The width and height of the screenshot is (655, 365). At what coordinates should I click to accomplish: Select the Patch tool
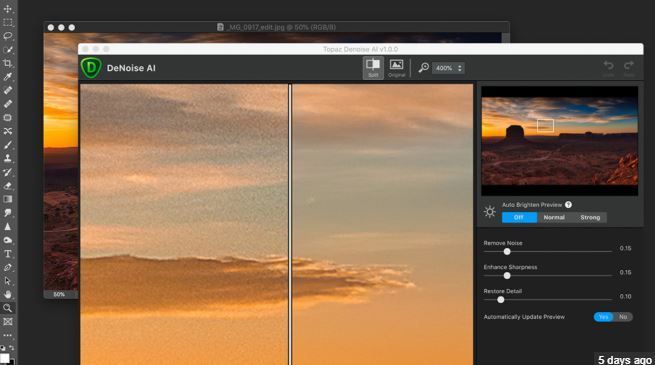pos(8,118)
